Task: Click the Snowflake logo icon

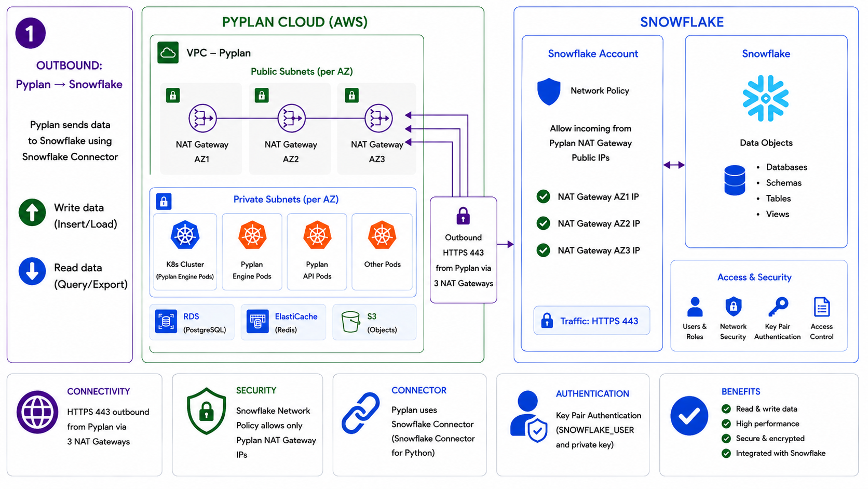Action: (x=766, y=98)
